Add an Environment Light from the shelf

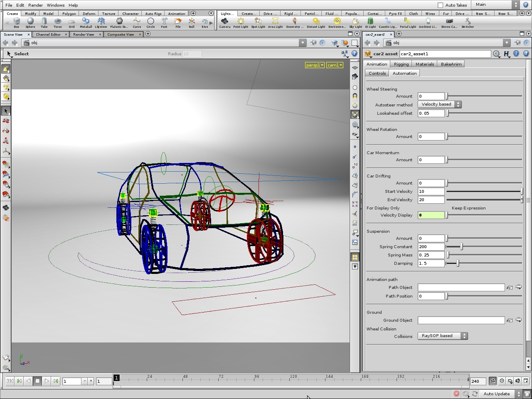[x=337, y=21]
